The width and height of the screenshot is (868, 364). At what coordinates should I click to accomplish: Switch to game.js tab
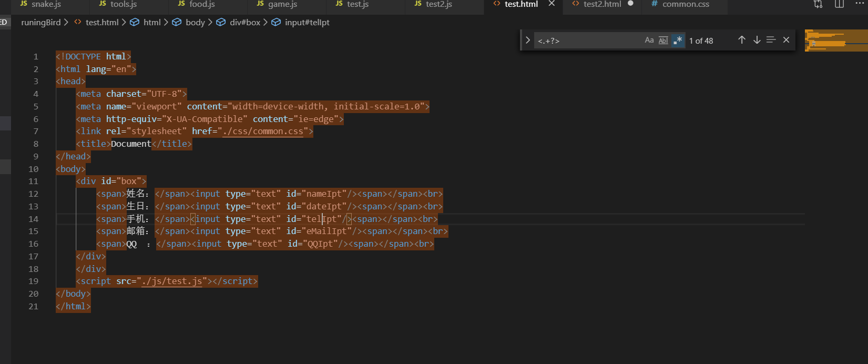277,4
